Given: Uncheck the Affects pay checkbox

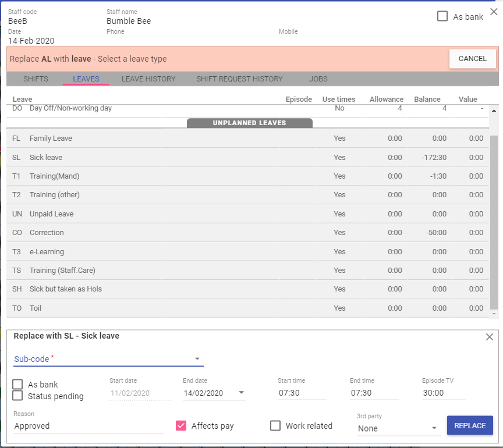Looking at the screenshot, I should tap(181, 426).
